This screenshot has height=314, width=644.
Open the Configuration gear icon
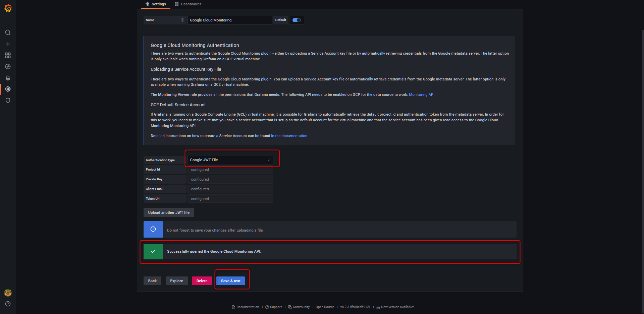[8, 89]
